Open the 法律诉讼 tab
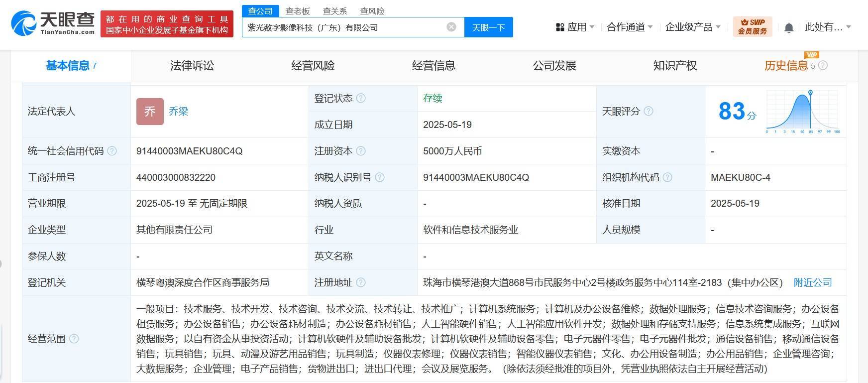 tap(192, 66)
